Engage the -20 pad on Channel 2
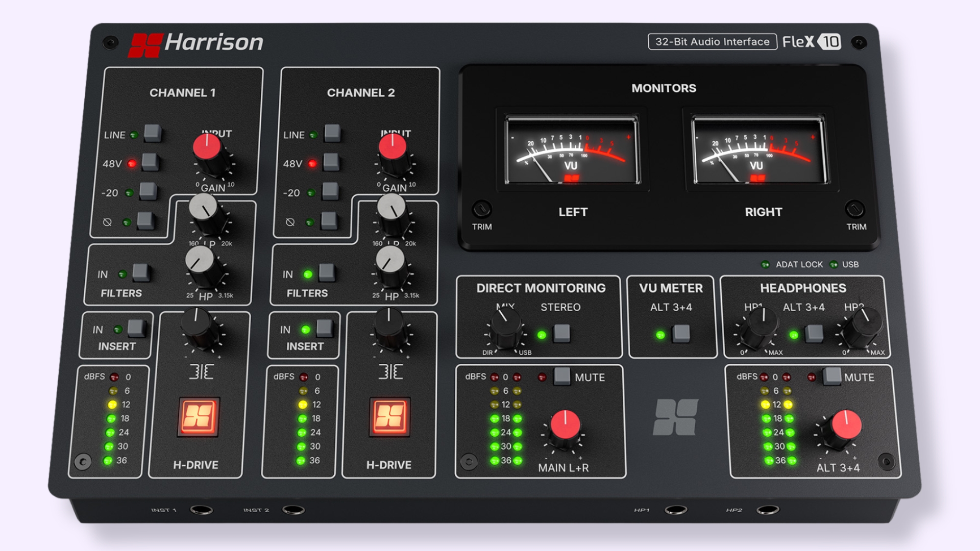The image size is (980, 551). tap(330, 191)
